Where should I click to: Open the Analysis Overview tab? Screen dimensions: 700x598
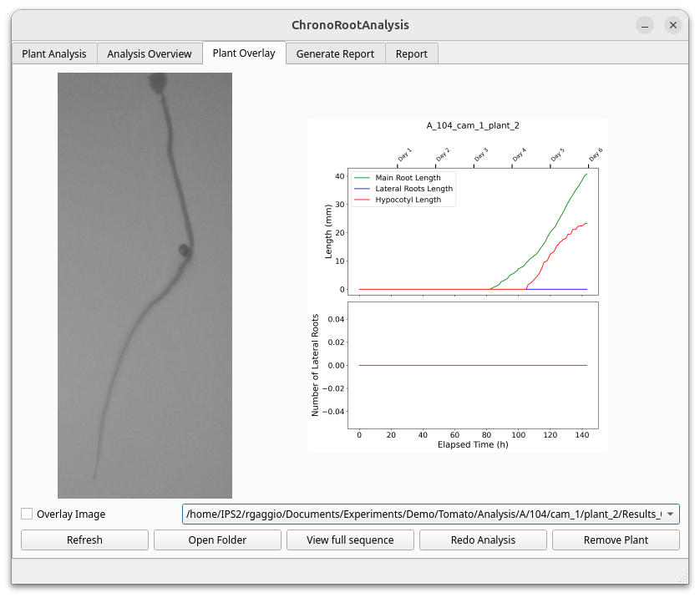[150, 53]
